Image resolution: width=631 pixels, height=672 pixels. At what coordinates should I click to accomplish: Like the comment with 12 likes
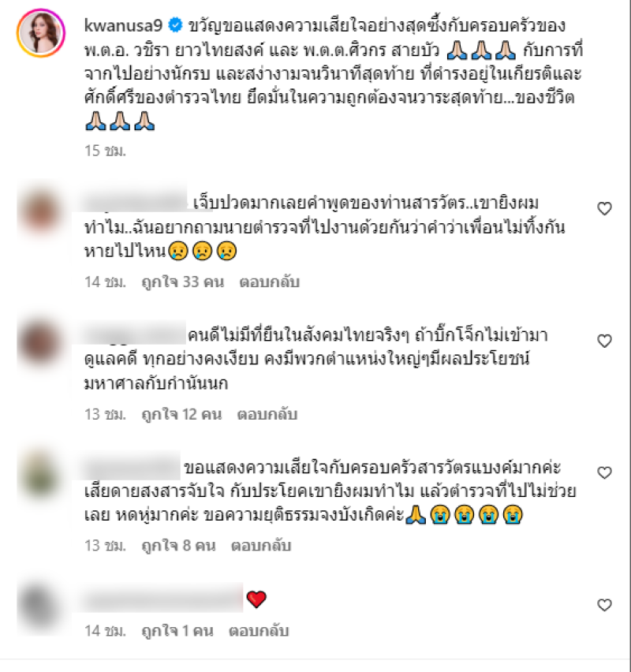click(x=604, y=342)
